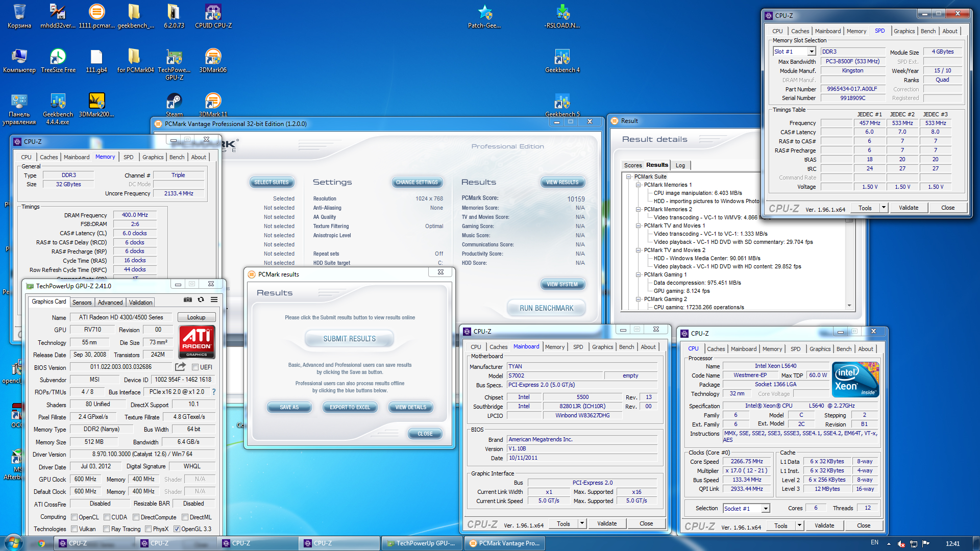Viewport: 980px width, 551px height.
Task: Select the mhdd32ver desktop icon
Action: pyautogui.click(x=58, y=15)
